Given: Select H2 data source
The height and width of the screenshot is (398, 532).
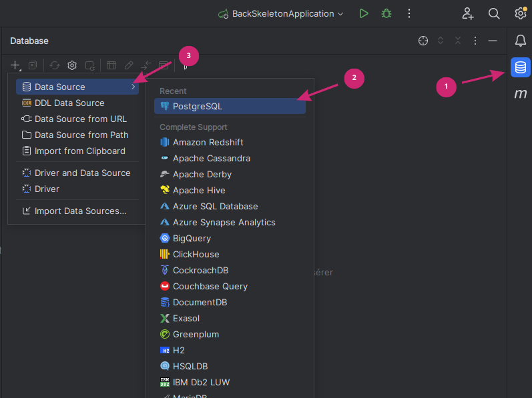Looking at the screenshot, I should (x=230, y=350).
